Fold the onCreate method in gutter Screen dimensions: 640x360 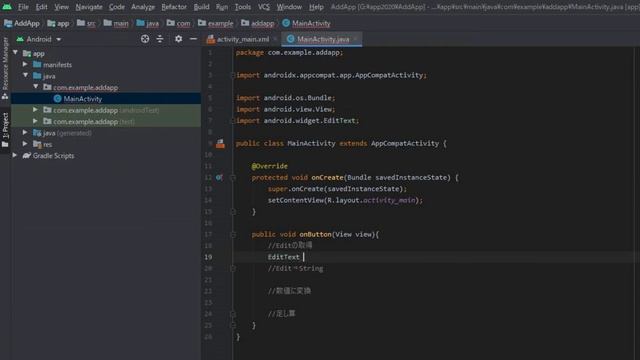click(233, 178)
